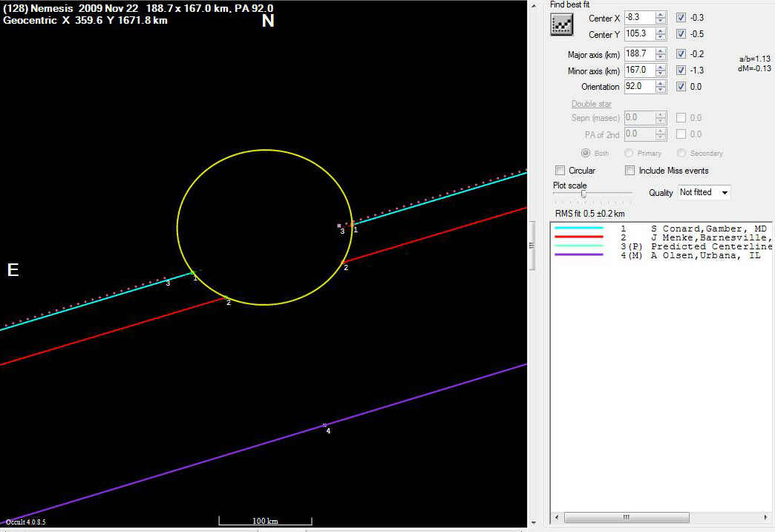Toggle the Minor axis fit checkbox
The width and height of the screenshot is (775, 532).
tap(681, 70)
